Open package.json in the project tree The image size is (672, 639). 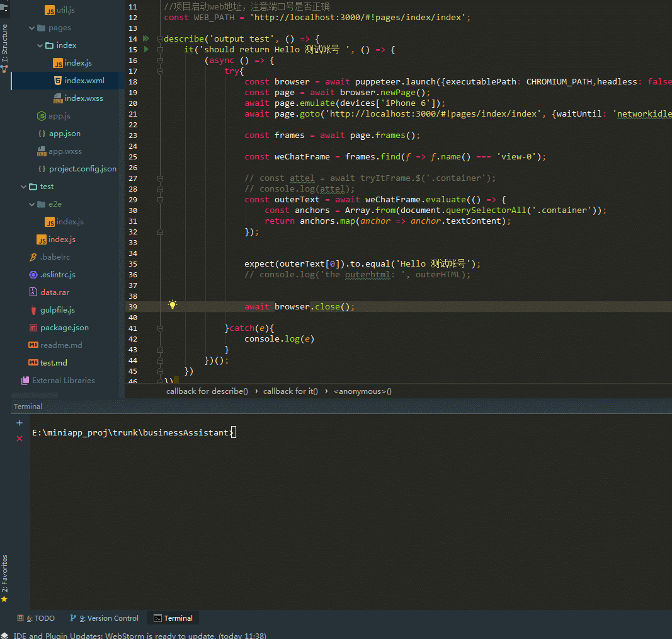(x=64, y=328)
